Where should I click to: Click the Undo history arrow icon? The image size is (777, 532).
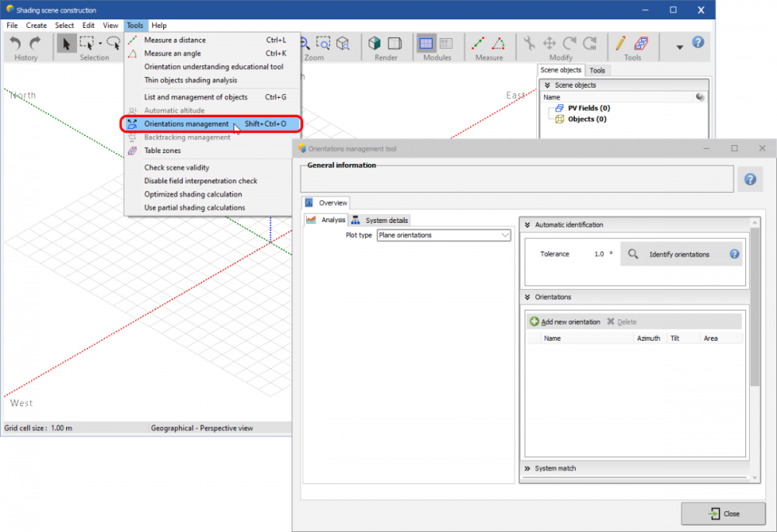point(16,43)
